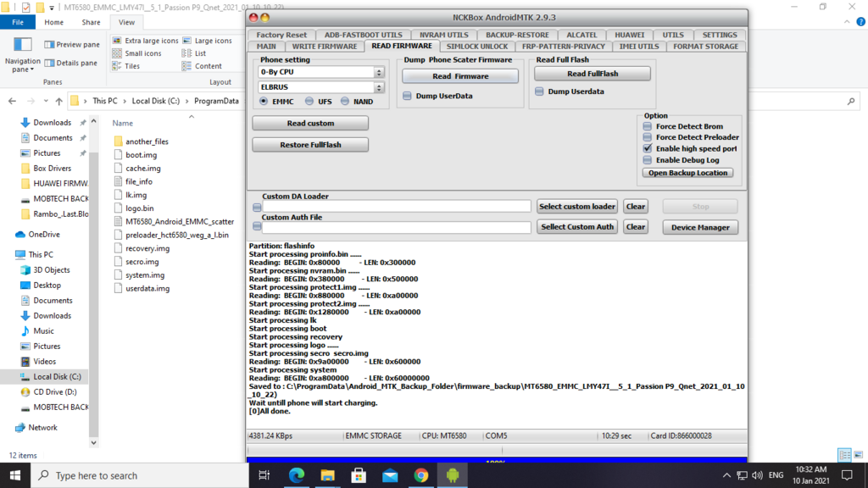The width and height of the screenshot is (868, 488).
Task: Tick Dump UserData under Scatter Firmware
Action: click(407, 96)
